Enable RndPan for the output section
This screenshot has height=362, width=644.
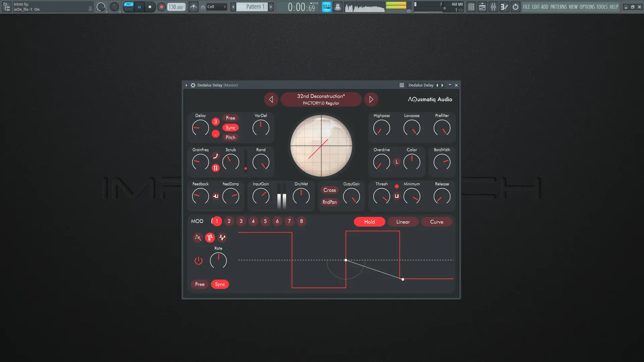pos(329,202)
